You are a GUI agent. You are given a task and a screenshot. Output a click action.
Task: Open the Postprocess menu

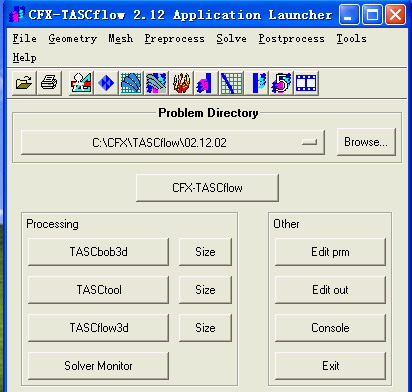pyautogui.click(x=292, y=39)
